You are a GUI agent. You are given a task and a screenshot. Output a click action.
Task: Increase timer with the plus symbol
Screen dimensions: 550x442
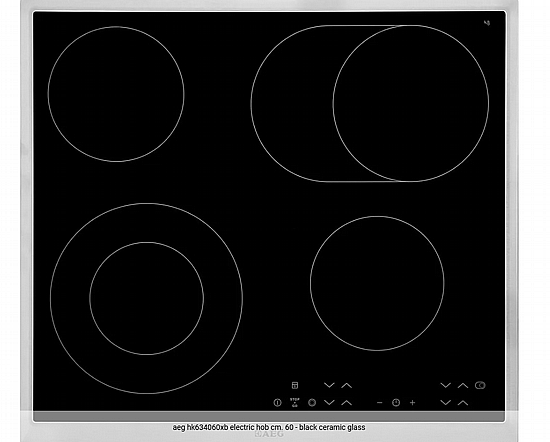[412, 402]
